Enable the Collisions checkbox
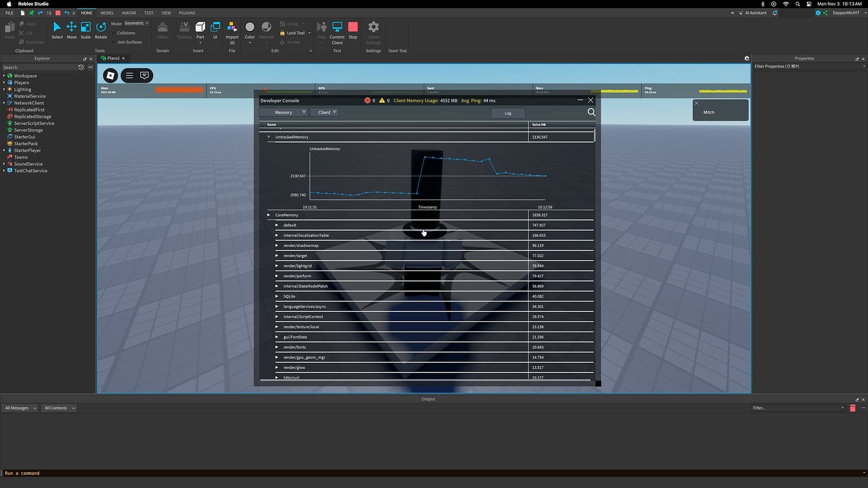868x488 pixels. coord(114,33)
